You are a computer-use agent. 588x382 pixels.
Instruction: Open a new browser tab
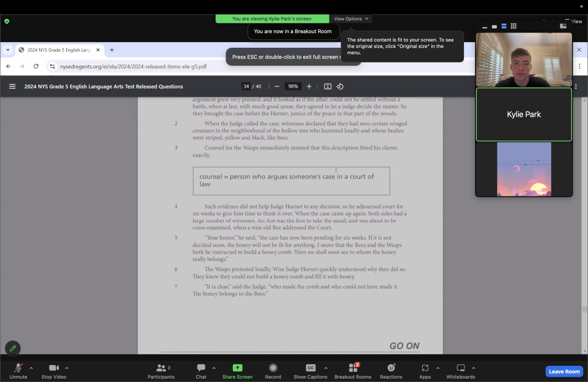[x=112, y=50]
